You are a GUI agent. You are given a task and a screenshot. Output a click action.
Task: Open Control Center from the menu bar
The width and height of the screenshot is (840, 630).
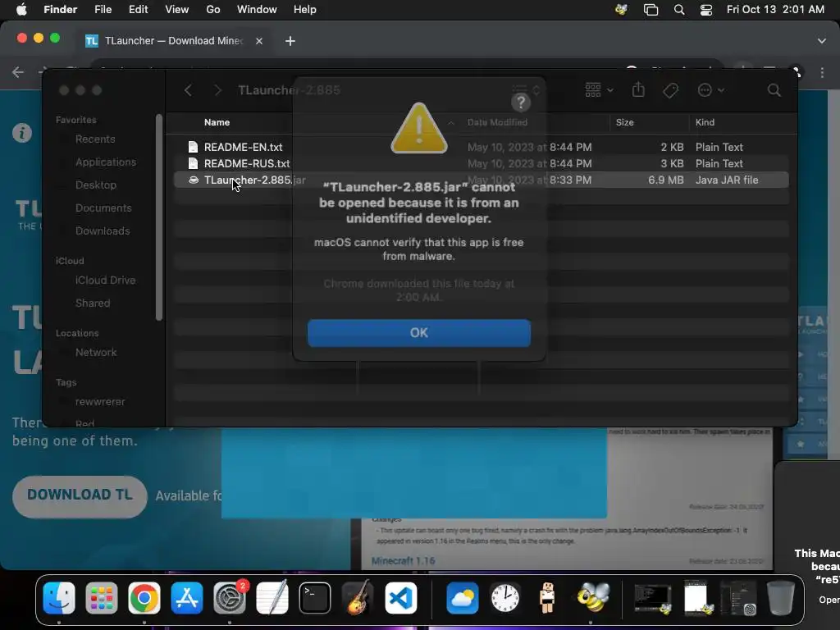[706, 10]
